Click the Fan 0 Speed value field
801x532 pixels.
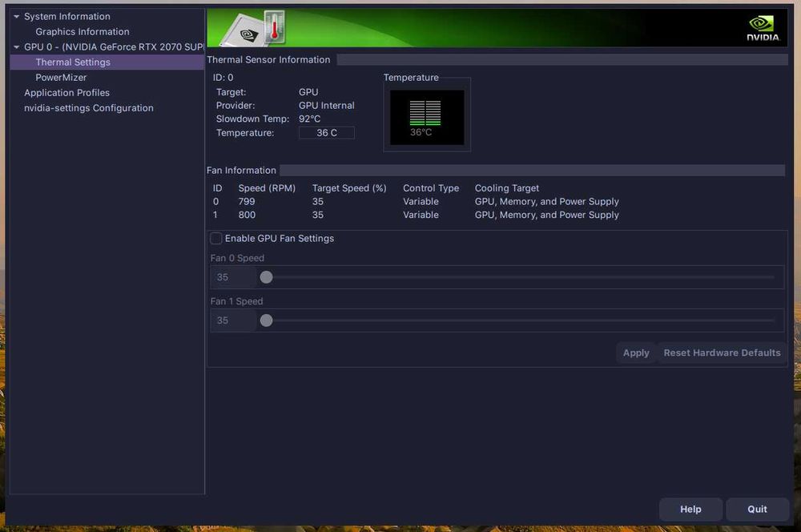click(x=233, y=277)
